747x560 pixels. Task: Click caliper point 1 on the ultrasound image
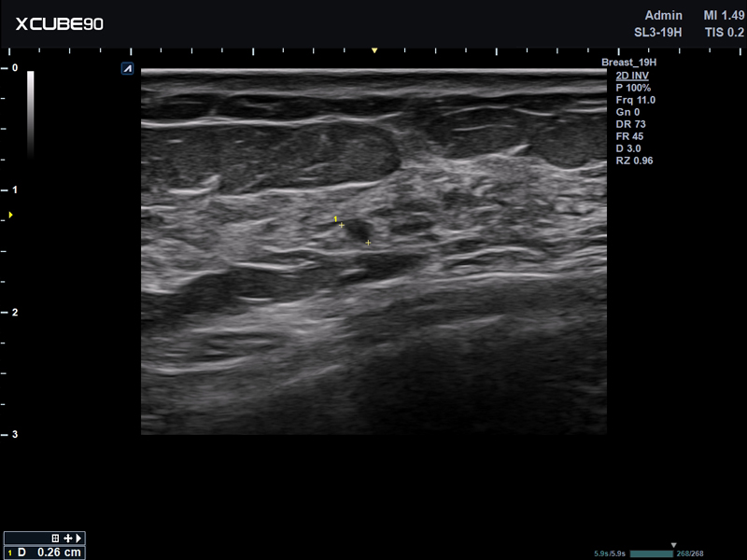tap(340, 224)
